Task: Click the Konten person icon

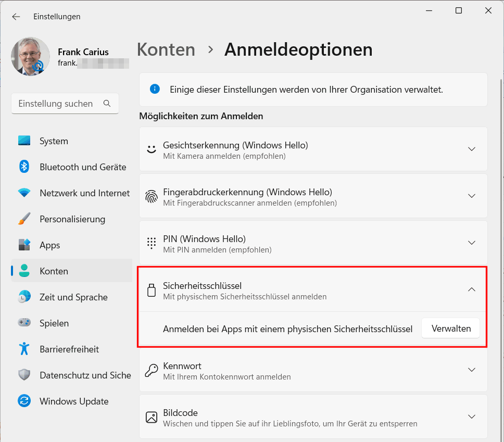Action: (24, 271)
